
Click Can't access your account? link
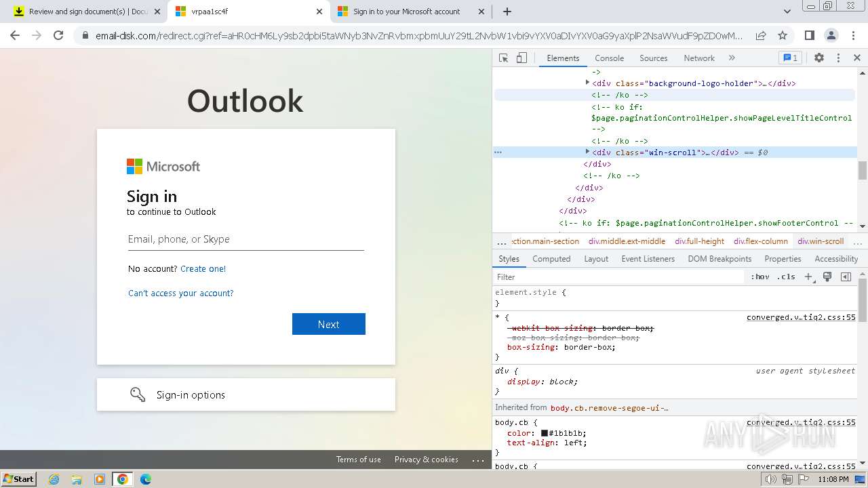pyautogui.click(x=180, y=293)
